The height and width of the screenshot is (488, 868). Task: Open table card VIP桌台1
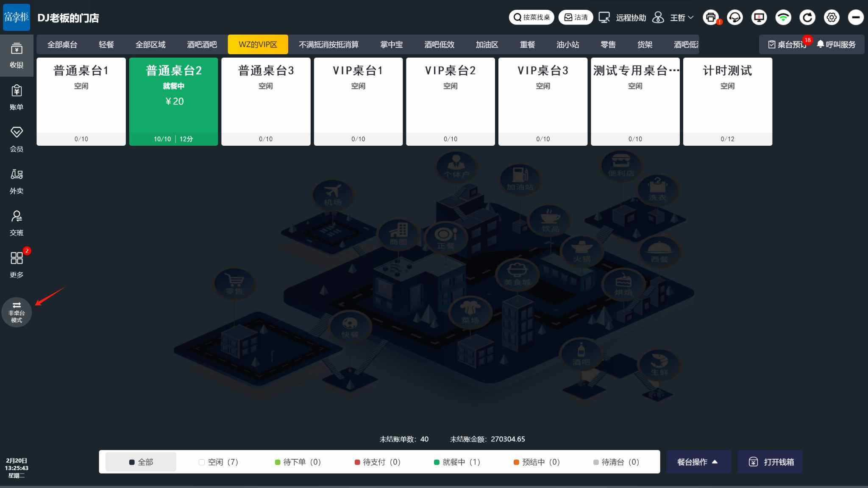(x=358, y=102)
